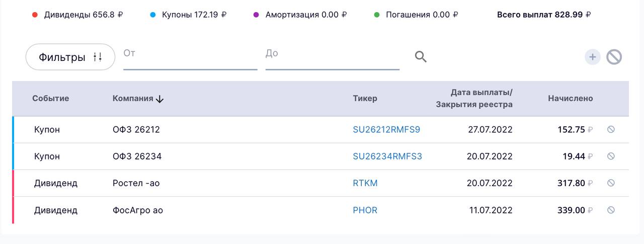Toggle Дивиденды legend with red dot

point(77,15)
